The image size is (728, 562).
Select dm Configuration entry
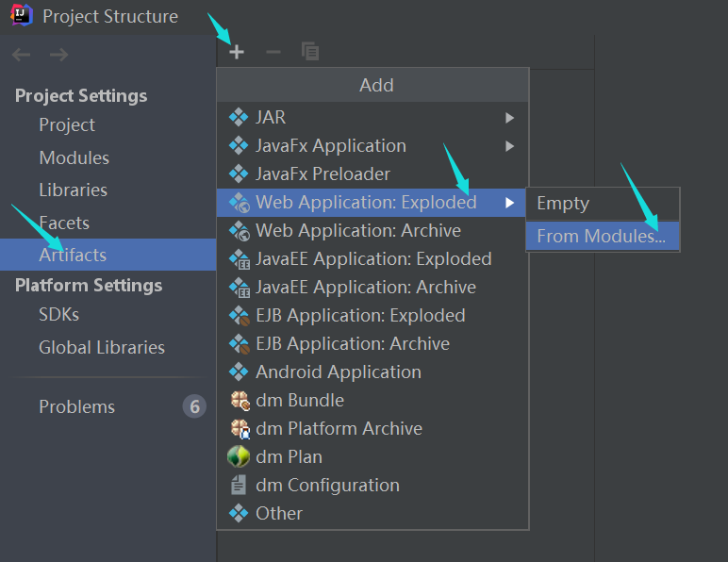[372, 486]
